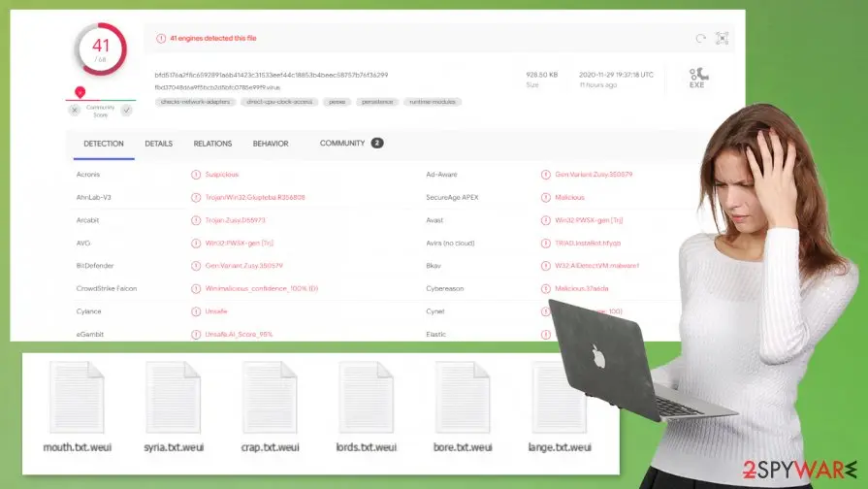Click Cylance Unsafe warning icon
This screenshot has height=489, width=868.
196,311
